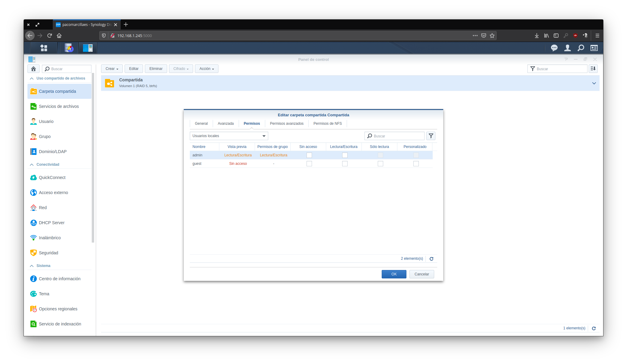627x364 pixels.
Task: Click the permissions filter funnel icon
Action: pyautogui.click(x=431, y=136)
